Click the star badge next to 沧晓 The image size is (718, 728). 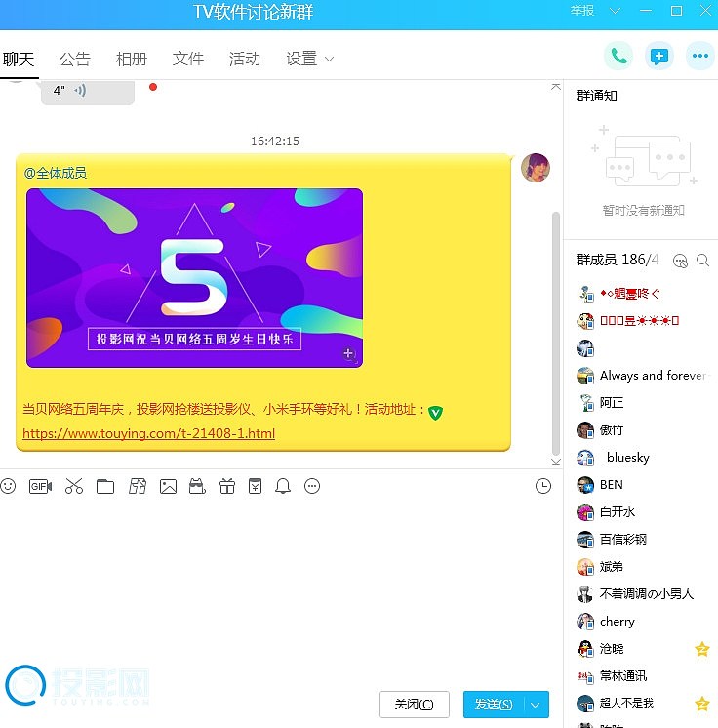coord(702,649)
